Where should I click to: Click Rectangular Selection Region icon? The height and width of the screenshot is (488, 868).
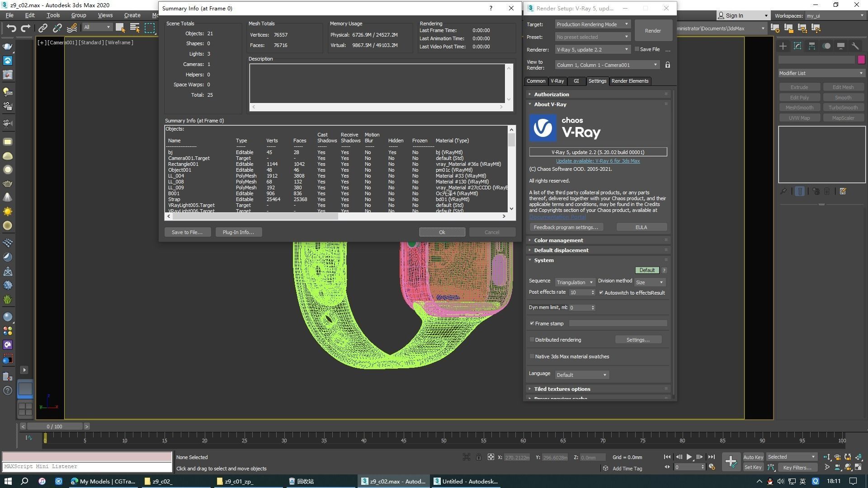150,28
